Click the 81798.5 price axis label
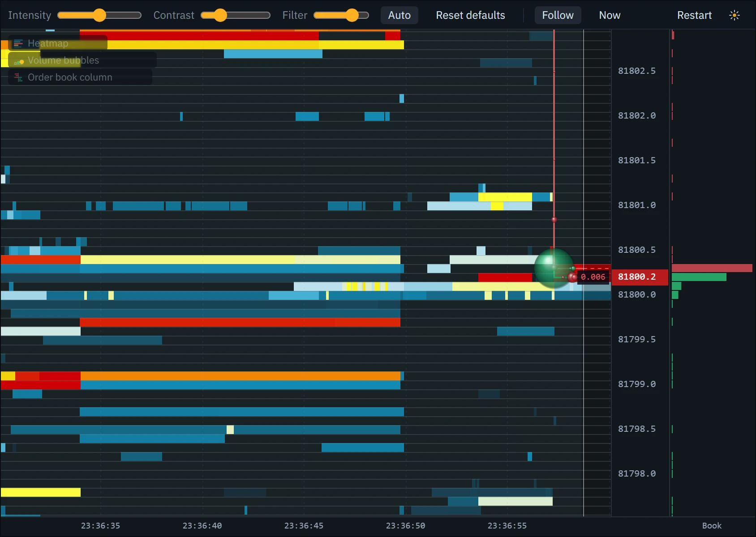This screenshot has height=537, width=756. click(636, 429)
